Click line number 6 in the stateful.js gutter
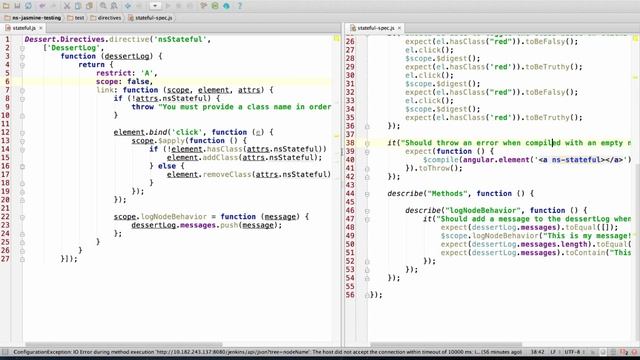The width and height of the screenshot is (640, 360). 7,82
